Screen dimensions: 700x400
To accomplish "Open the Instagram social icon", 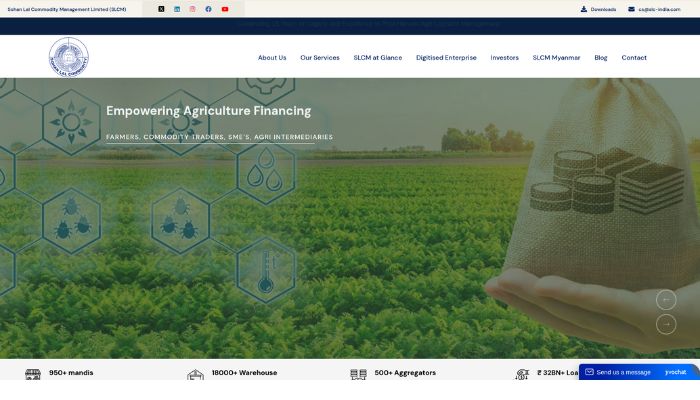I will click(192, 9).
